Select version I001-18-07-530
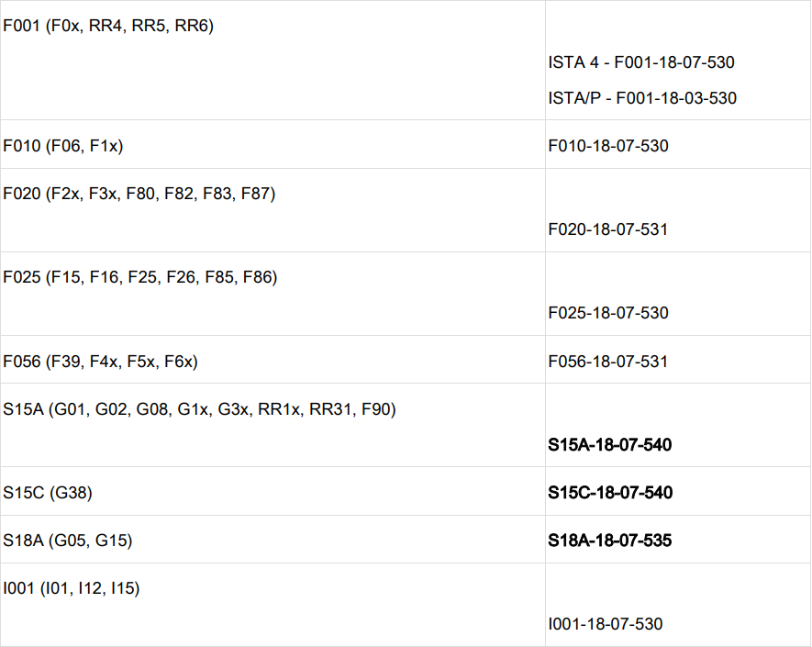This screenshot has height=647, width=812. coord(606,624)
